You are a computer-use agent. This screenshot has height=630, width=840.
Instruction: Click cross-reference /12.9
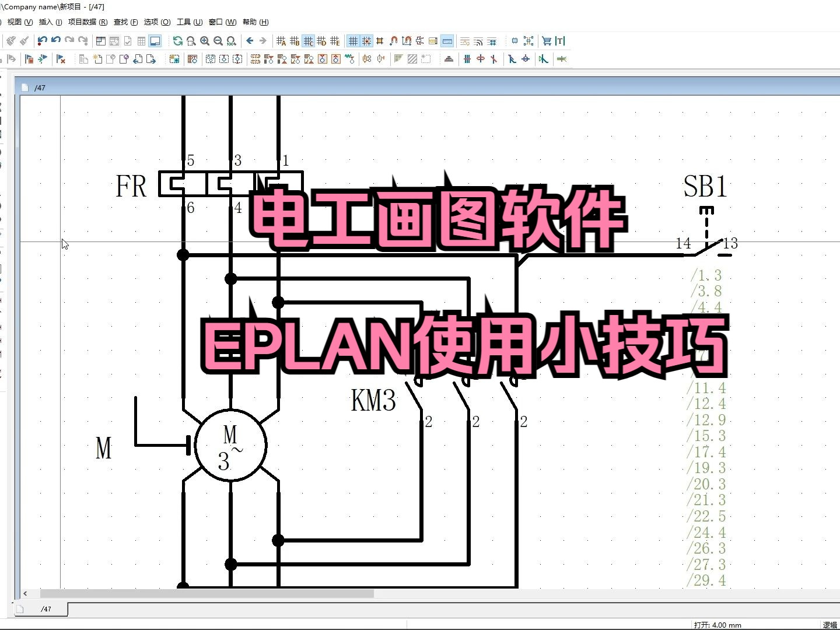706,420
